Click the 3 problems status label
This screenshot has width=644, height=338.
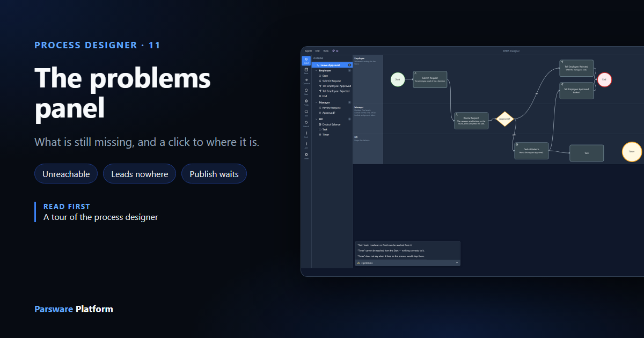coord(367,263)
